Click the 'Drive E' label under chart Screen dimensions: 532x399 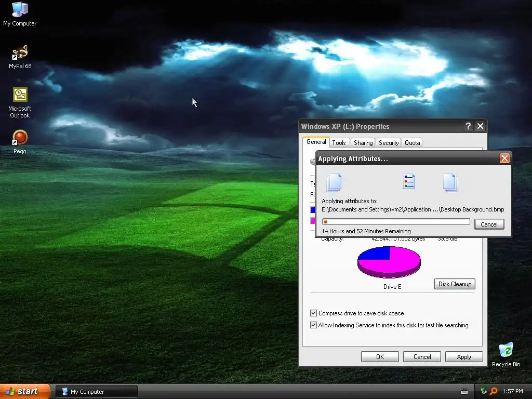pyautogui.click(x=392, y=287)
